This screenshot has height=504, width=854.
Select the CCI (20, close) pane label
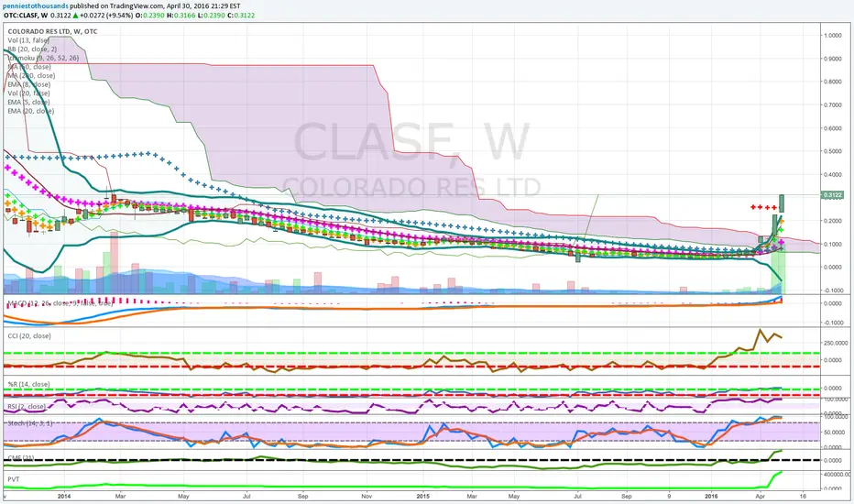coord(29,336)
